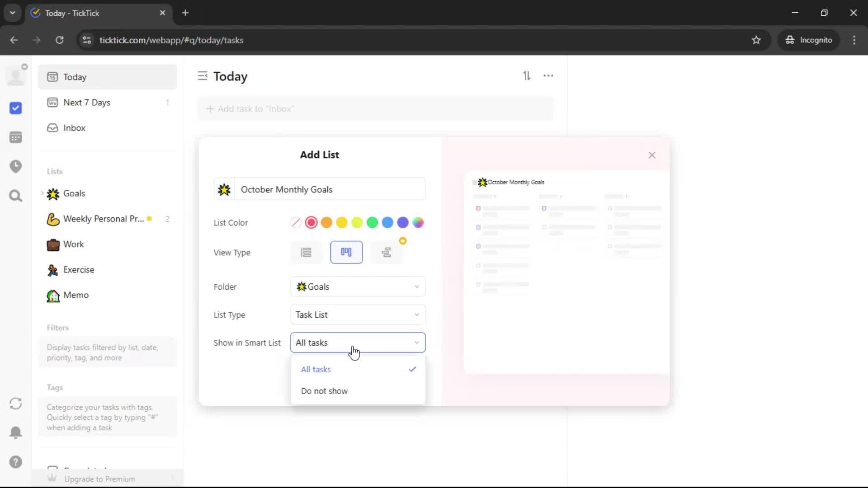Viewport: 868px width, 488px height.
Task: Click the Sync icon in left rail
Action: (x=16, y=404)
